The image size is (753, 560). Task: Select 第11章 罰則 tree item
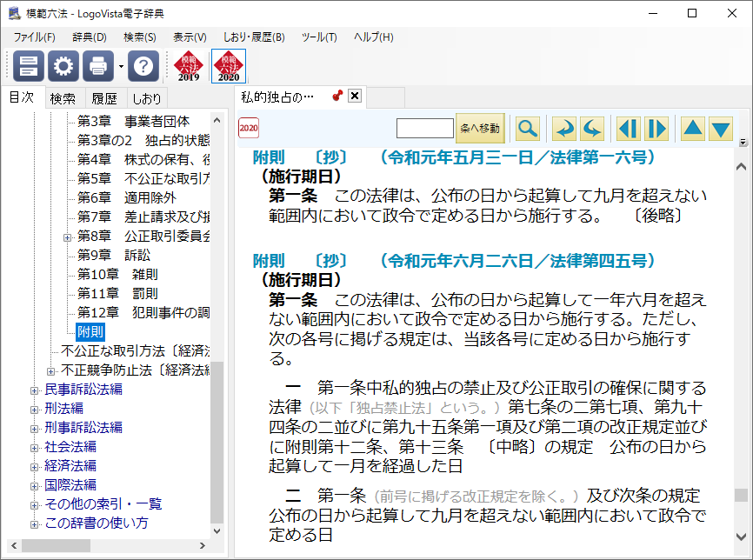pyautogui.click(x=117, y=293)
